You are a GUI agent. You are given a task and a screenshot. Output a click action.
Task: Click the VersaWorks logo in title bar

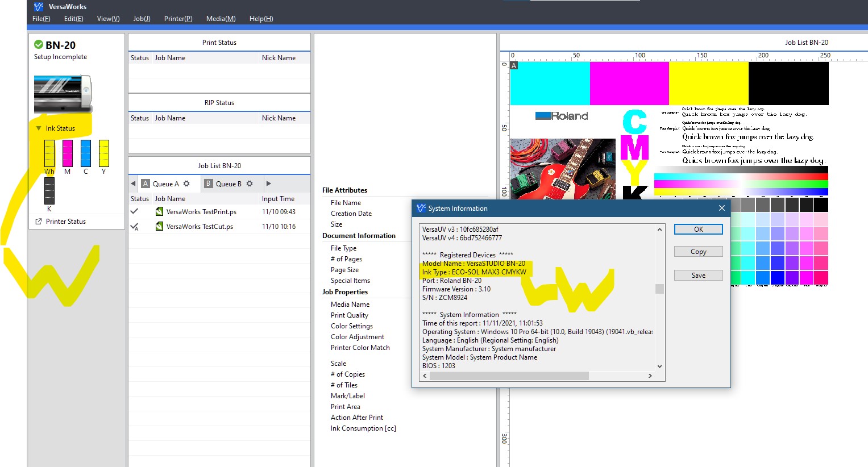[x=39, y=7]
